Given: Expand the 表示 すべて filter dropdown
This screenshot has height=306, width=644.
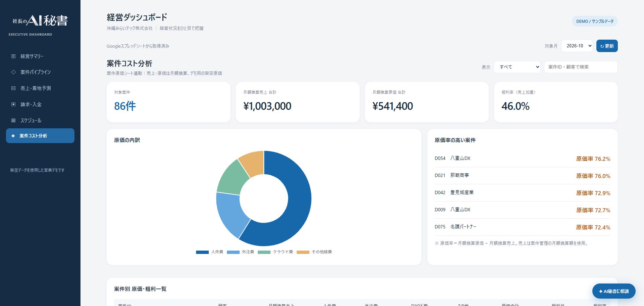Looking at the screenshot, I should (517, 67).
